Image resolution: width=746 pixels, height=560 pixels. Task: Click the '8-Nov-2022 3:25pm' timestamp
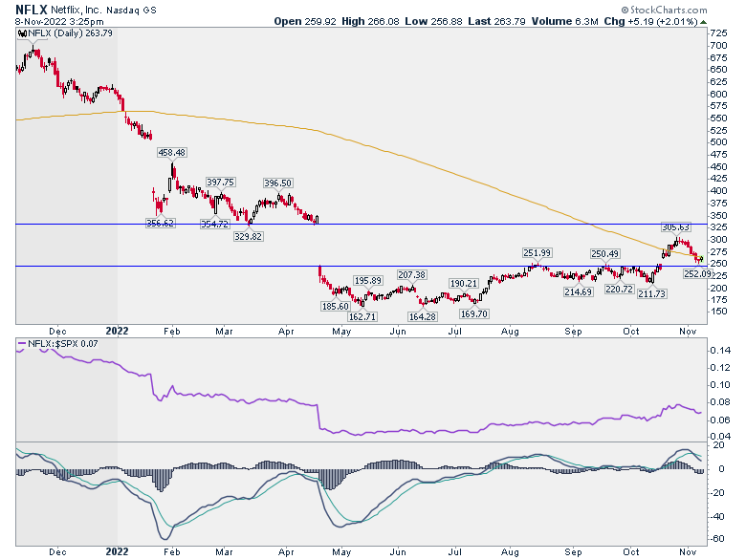59,22
